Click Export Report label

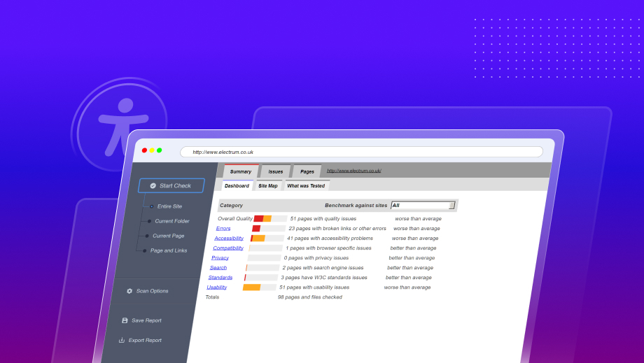pyautogui.click(x=145, y=340)
